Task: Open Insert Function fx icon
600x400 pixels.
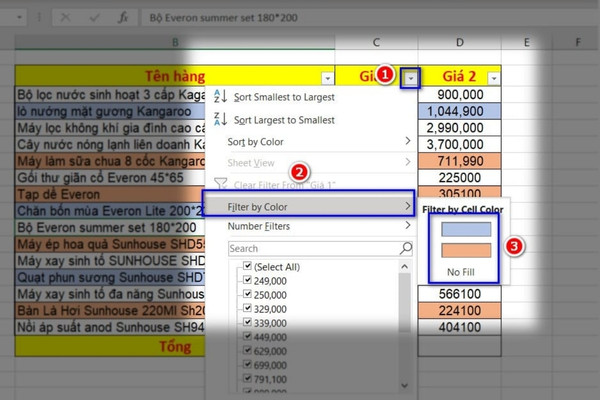Action: pyautogui.click(x=123, y=17)
